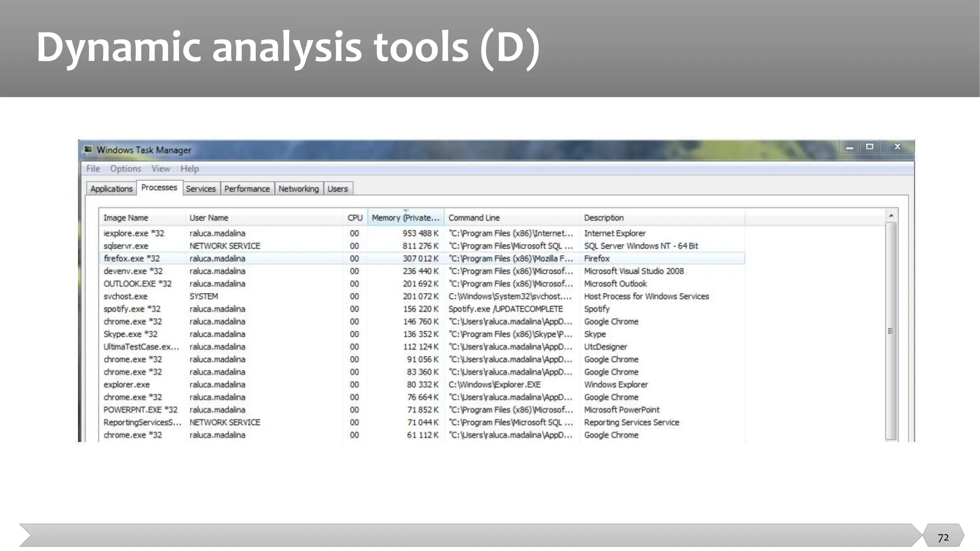Click the 953 488 K memory value
The image size is (980, 551).
point(420,233)
